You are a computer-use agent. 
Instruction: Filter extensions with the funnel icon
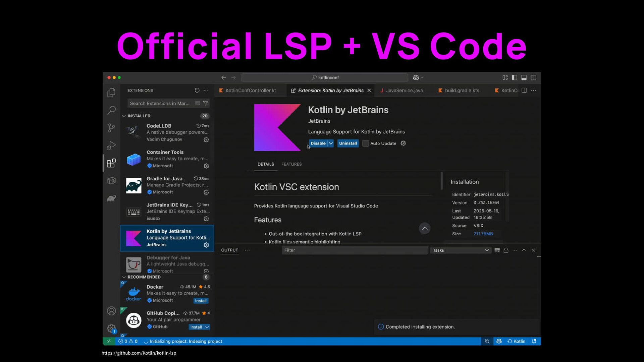[206, 103]
